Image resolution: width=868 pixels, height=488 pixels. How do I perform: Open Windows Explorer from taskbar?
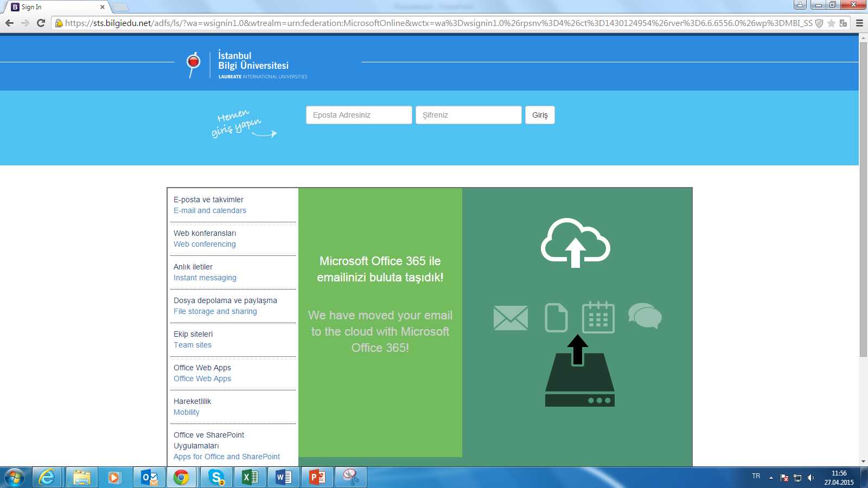(81, 478)
